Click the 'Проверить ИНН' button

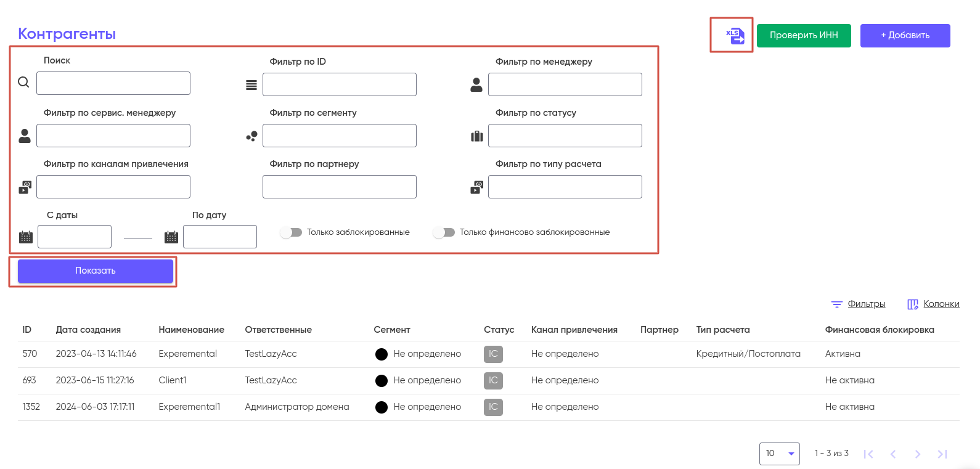click(x=804, y=36)
